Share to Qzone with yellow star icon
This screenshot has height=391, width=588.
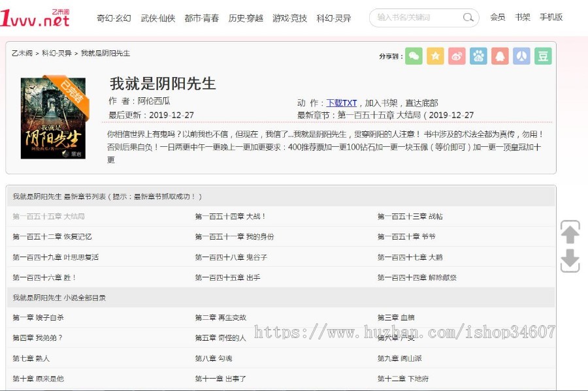pos(435,56)
